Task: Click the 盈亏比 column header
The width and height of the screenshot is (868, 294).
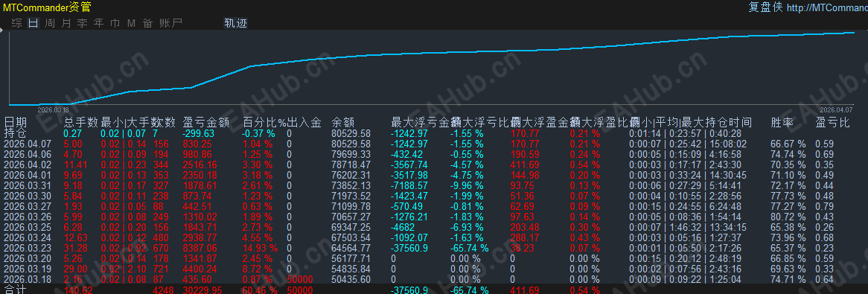Action: tap(832, 122)
